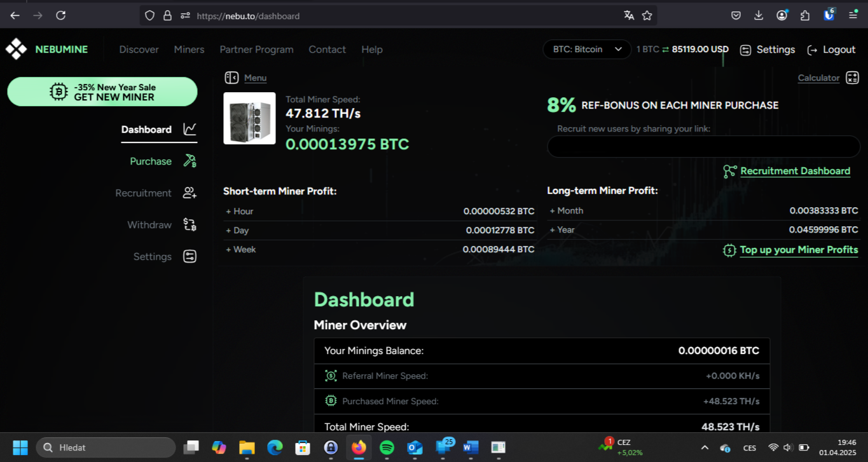Screen dimensions: 868x462
Task: Select Recruitment in the sidebar
Action: pyautogui.click(x=143, y=193)
